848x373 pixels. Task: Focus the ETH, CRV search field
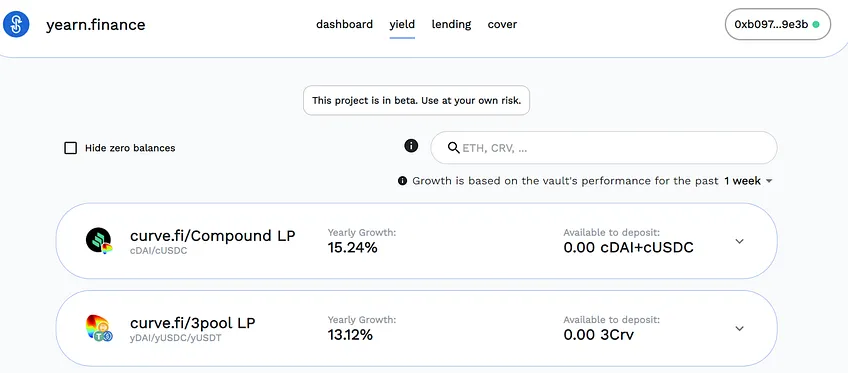[604, 148]
